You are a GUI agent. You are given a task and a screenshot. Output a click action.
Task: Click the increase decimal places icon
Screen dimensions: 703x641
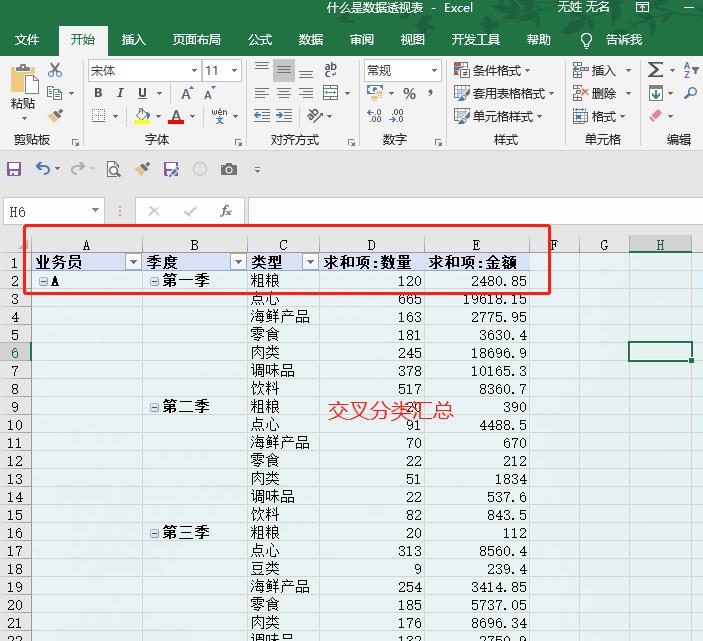[x=374, y=116]
